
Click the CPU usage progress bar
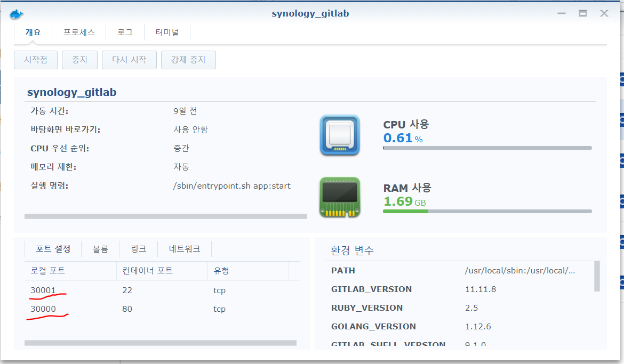[487, 148]
